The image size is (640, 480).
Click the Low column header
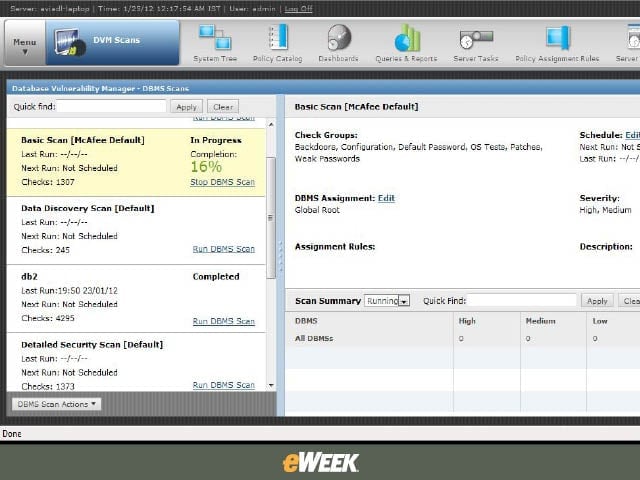point(600,321)
